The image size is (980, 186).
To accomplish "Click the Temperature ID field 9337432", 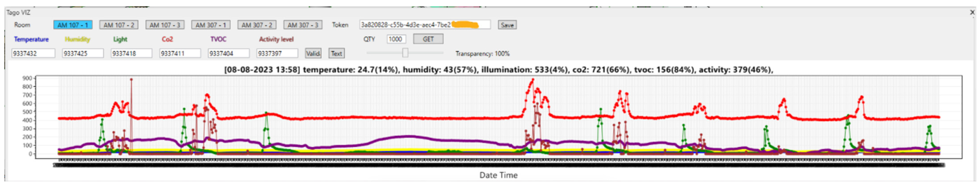I will pos(33,54).
